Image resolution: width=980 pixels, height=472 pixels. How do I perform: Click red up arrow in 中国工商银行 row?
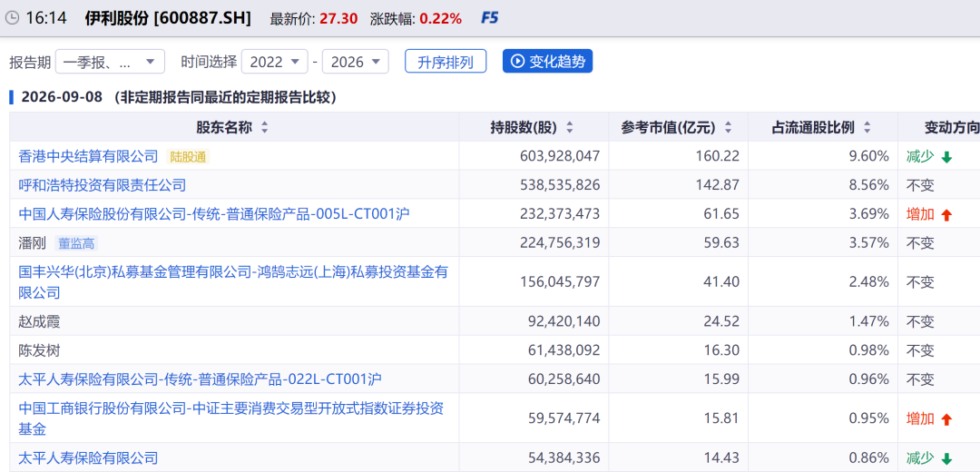[x=946, y=420]
